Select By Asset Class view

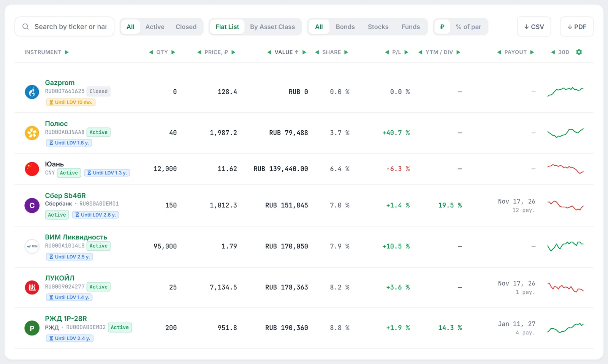pyautogui.click(x=272, y=27)
